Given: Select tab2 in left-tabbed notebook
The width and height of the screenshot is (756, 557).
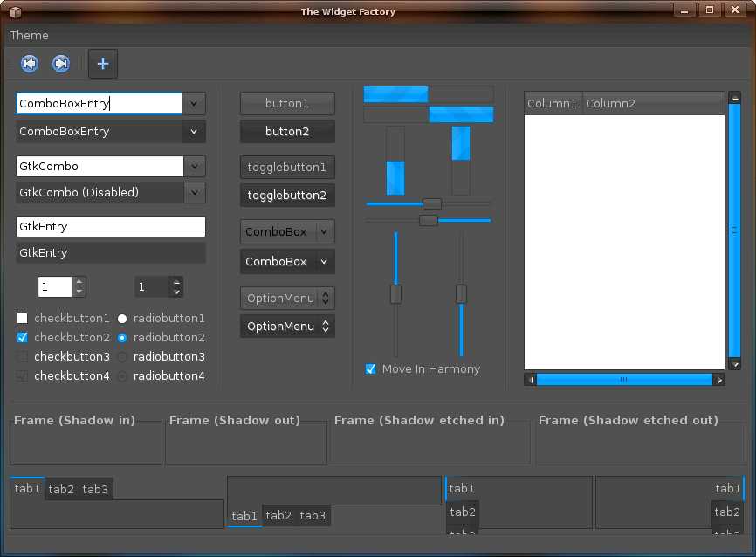Looking at the screenshot, I should coord(463,512).
